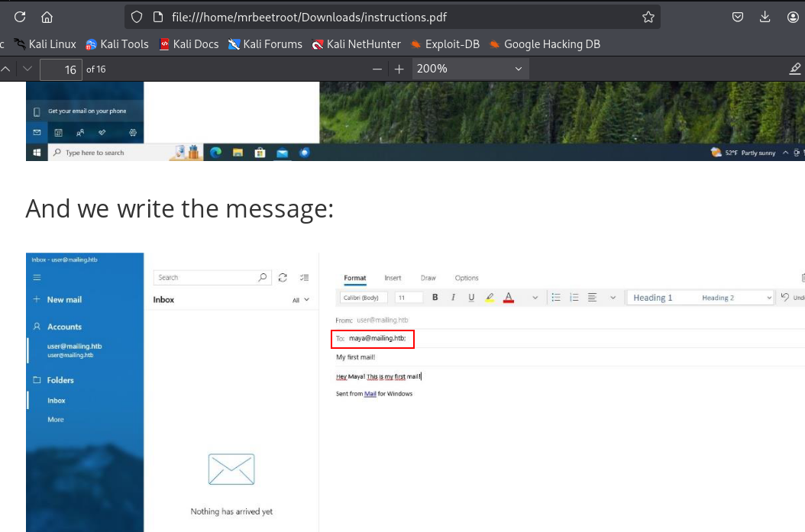Open the 200% zoom level dropdown

(x=470, y=69)
